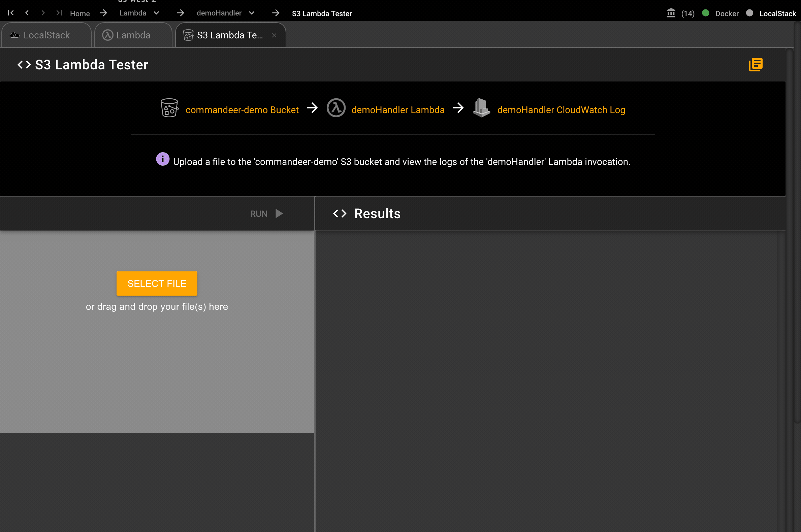Click the CloudWatch log building icon
The image size is (801, 532).
[481, 108]
